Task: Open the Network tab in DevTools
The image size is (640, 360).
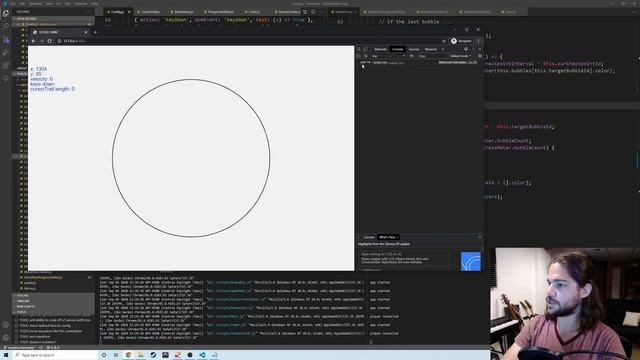Action: [431, 49]
